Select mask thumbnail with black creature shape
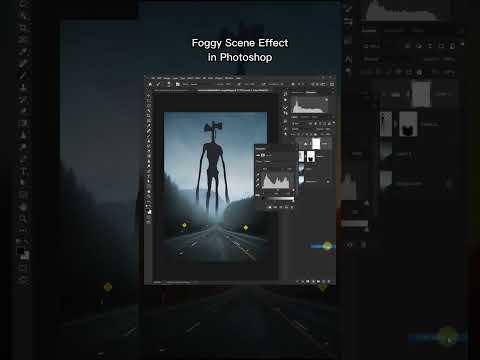This screenshot has height=360, width=480. pos(311,156)
